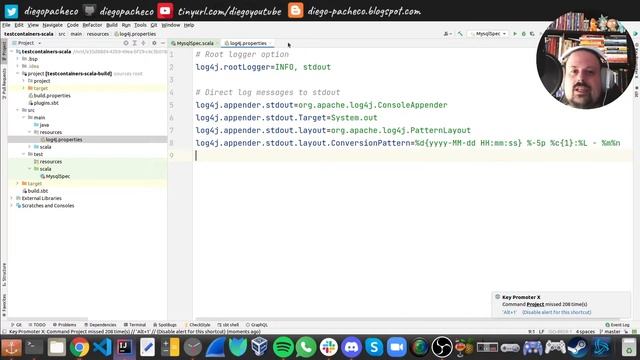
Task: Open the Navigate menu
Action: 53,25
